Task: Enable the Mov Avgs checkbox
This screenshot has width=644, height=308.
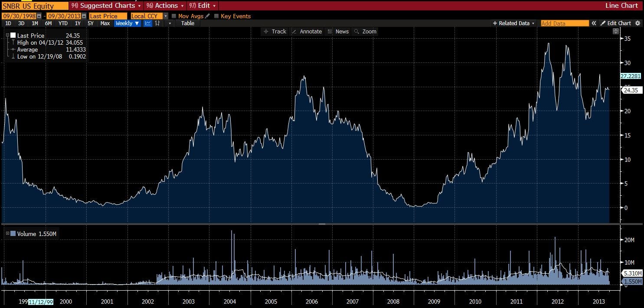Action: tap(174, 16)
